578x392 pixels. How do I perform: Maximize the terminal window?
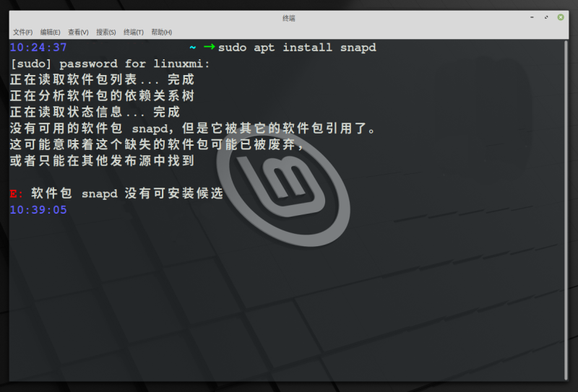click(546, 17)
